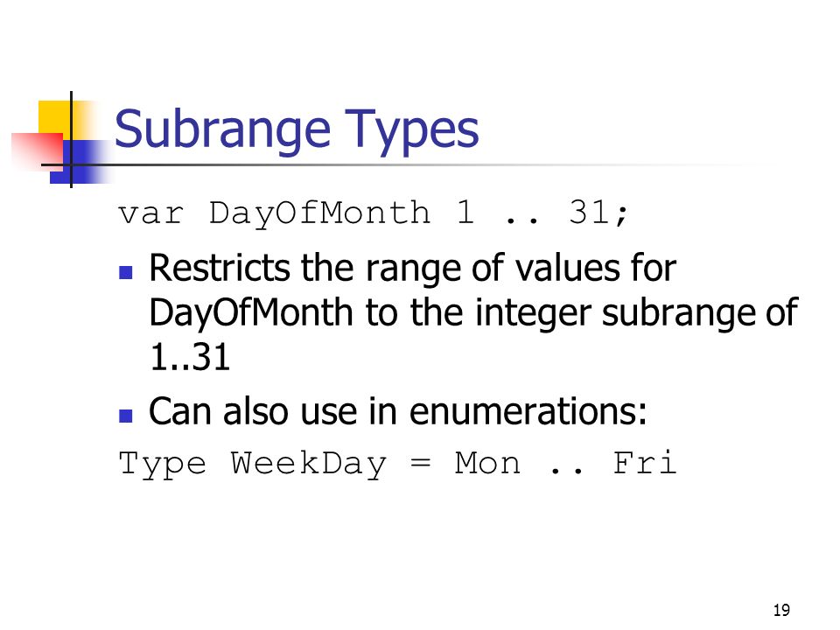Click the slide number 19
This screenshot has width=840, height=630.
point(781,610)
